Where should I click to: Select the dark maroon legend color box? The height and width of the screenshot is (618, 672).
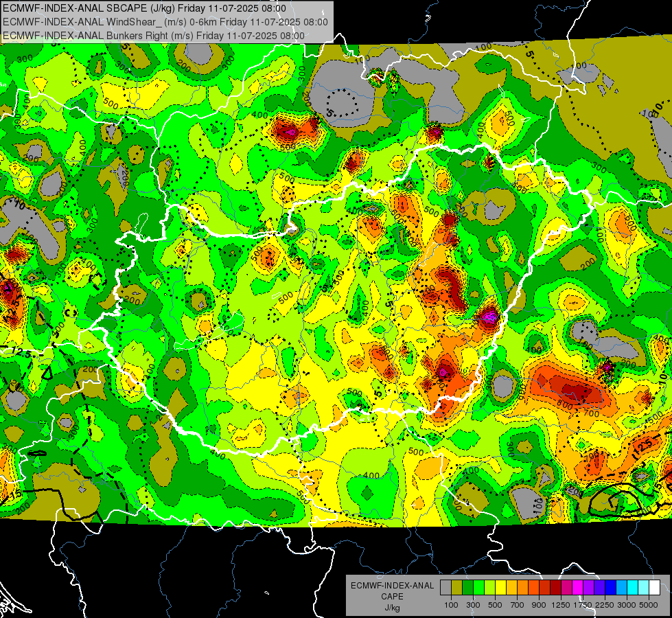tap(556, 588)
